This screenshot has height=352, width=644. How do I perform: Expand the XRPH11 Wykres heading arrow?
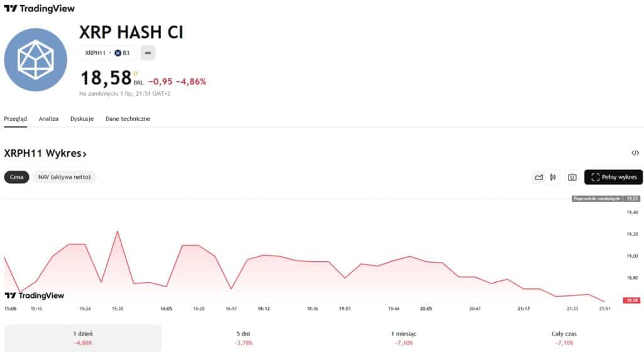click(x=84, y=154)
